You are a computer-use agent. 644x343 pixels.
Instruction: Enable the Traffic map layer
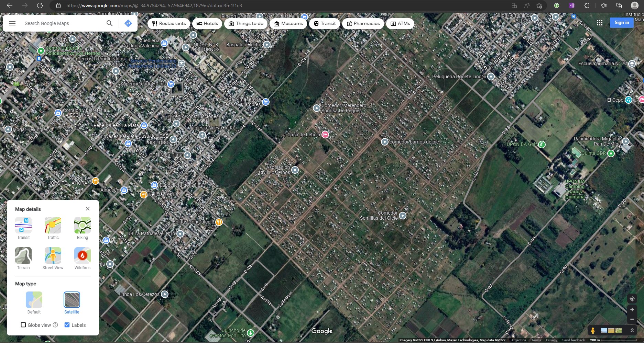click(x=53, y=228)
